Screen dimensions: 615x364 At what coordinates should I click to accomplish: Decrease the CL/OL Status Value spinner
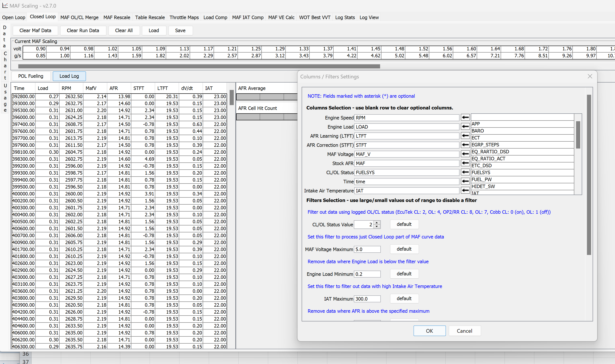click(377, 226)
